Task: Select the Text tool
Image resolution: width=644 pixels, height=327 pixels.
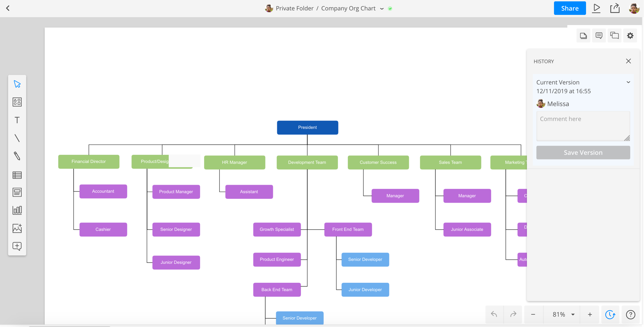Action: (x=17, y=120)
